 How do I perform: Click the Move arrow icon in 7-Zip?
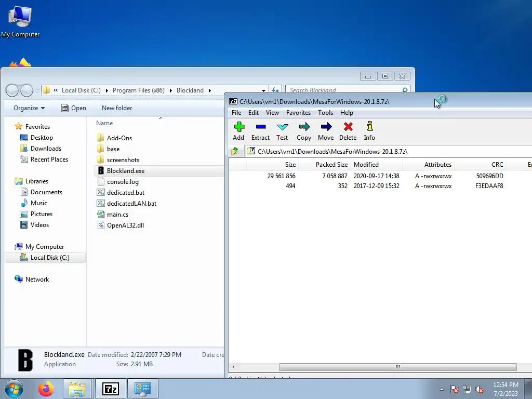326,127
